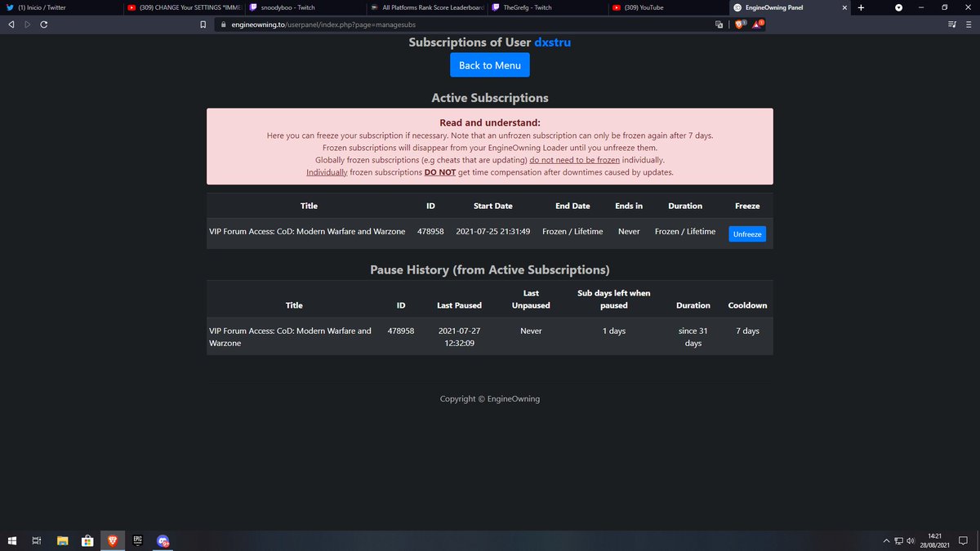The height and width of the screenshot is (551, 980).
Task: Click the volume speaker icon
Action: (911, 540)
